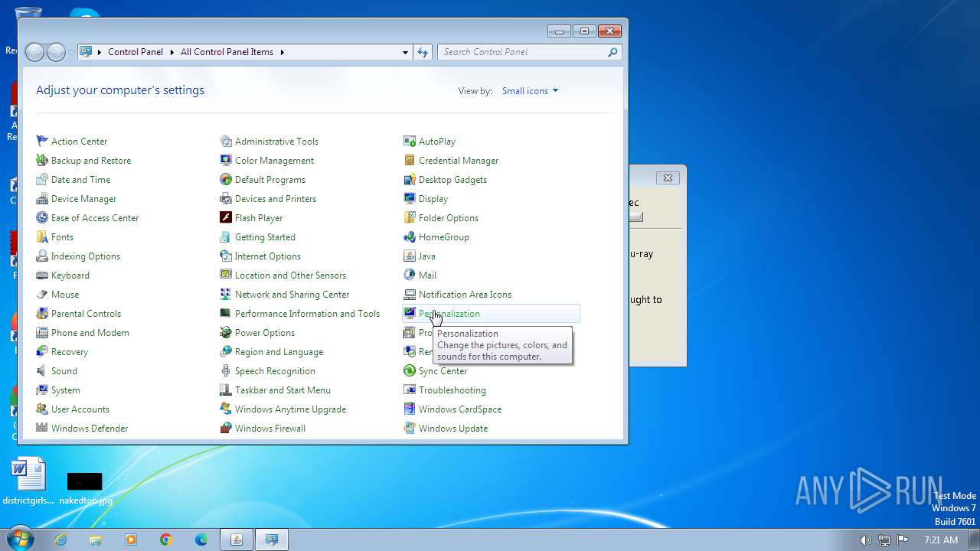
Task: Click All Control Panel Items breadcrumb
Action: pos(227,52)
